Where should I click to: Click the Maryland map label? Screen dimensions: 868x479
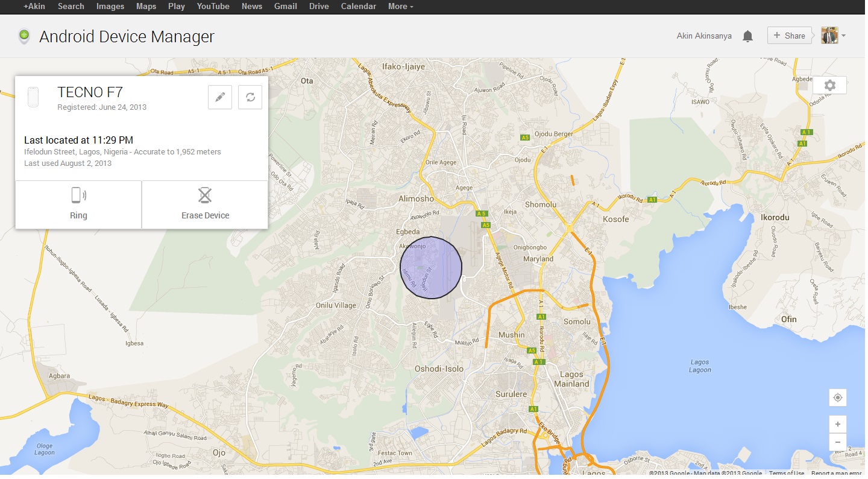538,259
